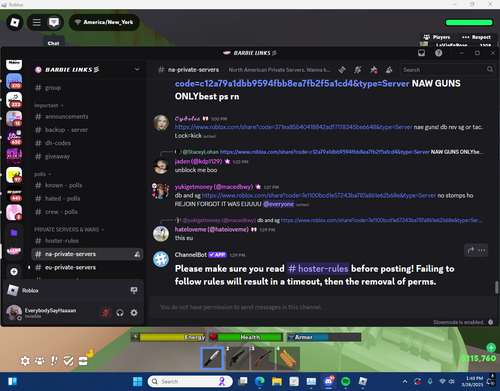This screenshot has width=500, height=391.
Task: Unmute microphone in Discord user panel
Action: tap(106, 313)
